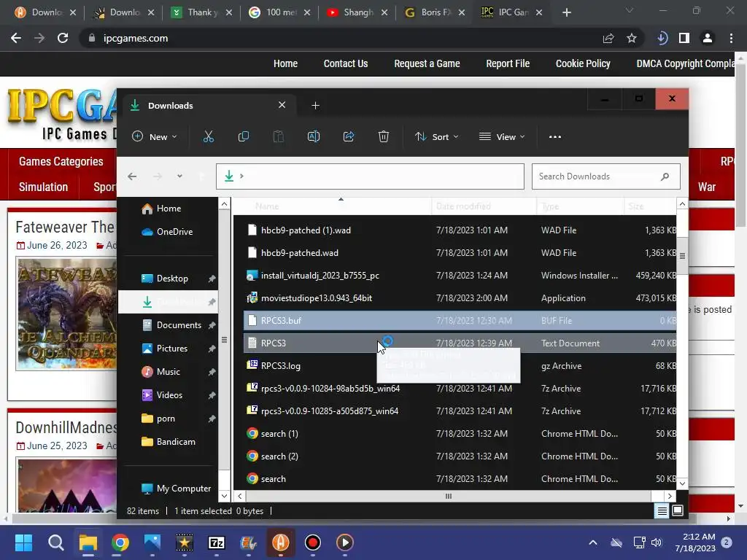Click address bar breadcrumb chevron

click(x=242, y=176)
